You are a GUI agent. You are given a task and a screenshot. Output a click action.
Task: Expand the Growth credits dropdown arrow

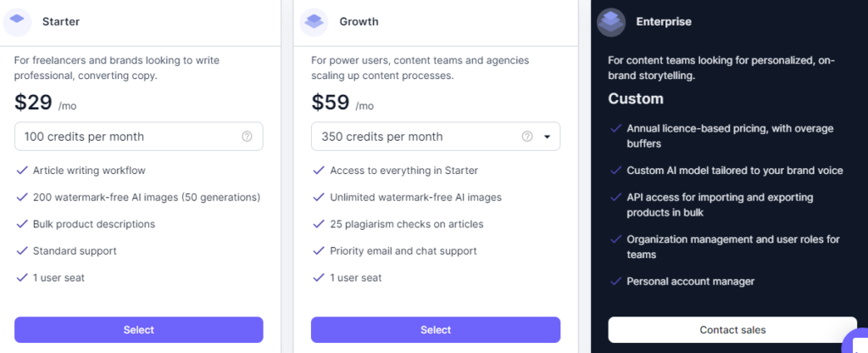pos(547,137)
